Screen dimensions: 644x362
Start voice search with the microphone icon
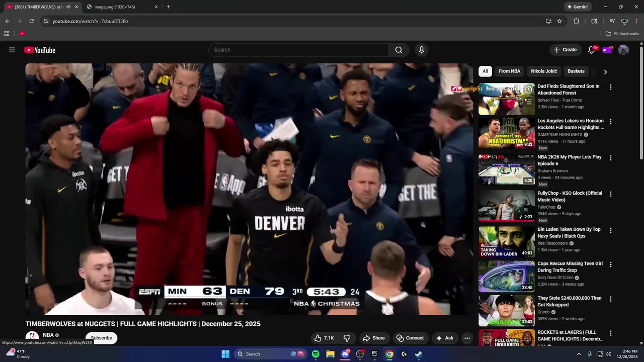coord(422,50)
